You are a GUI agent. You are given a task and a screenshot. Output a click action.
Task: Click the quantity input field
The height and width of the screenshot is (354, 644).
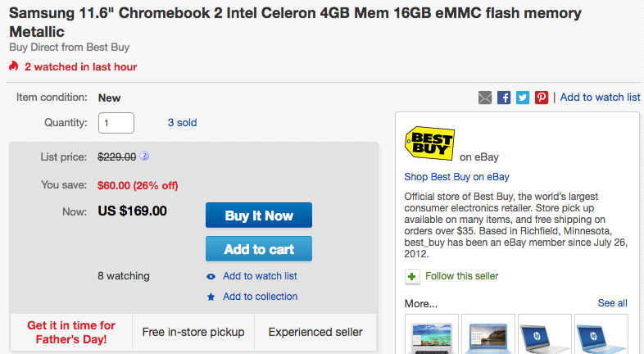[116, 123]
